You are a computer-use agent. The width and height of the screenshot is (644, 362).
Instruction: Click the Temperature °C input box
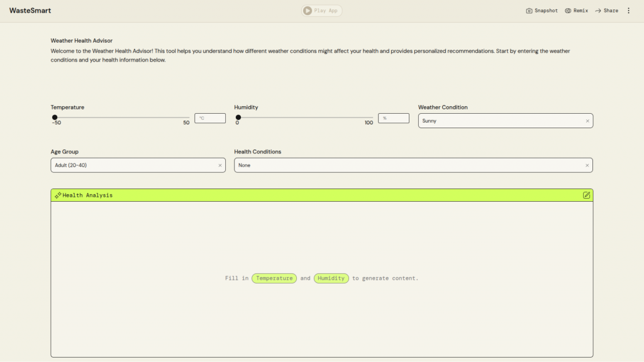(x=210, y=118)
